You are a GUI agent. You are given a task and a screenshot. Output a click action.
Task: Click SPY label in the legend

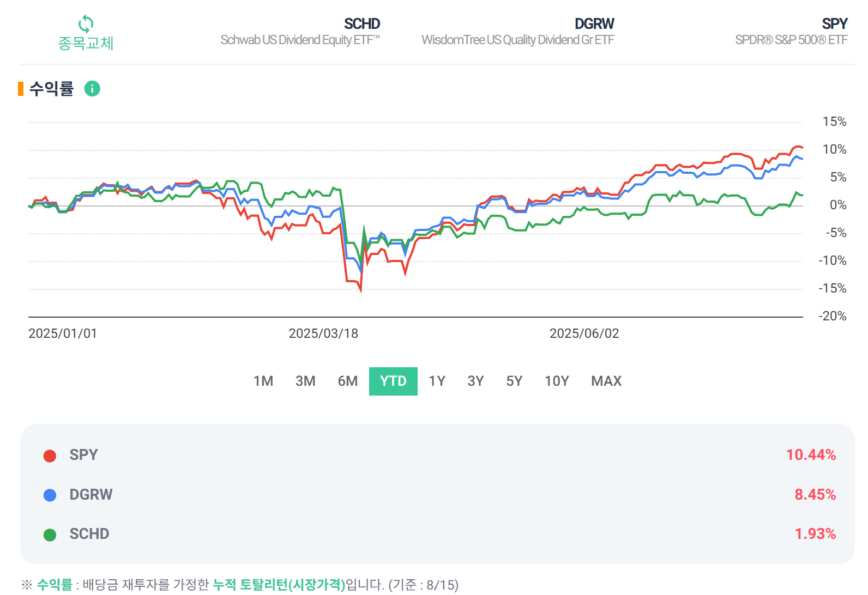(x=83, y=455)
